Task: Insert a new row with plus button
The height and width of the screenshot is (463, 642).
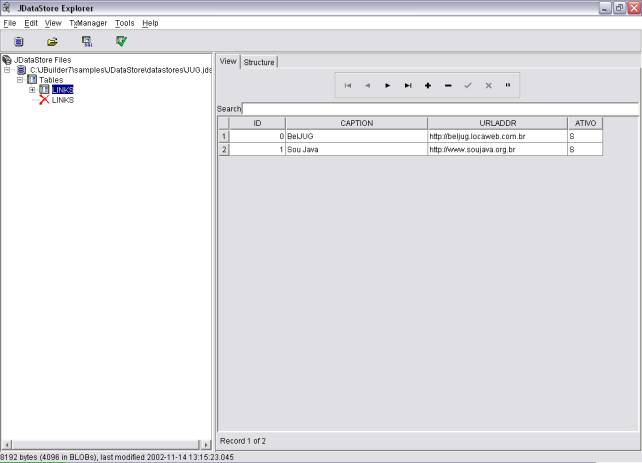Action: pos(428,86)
